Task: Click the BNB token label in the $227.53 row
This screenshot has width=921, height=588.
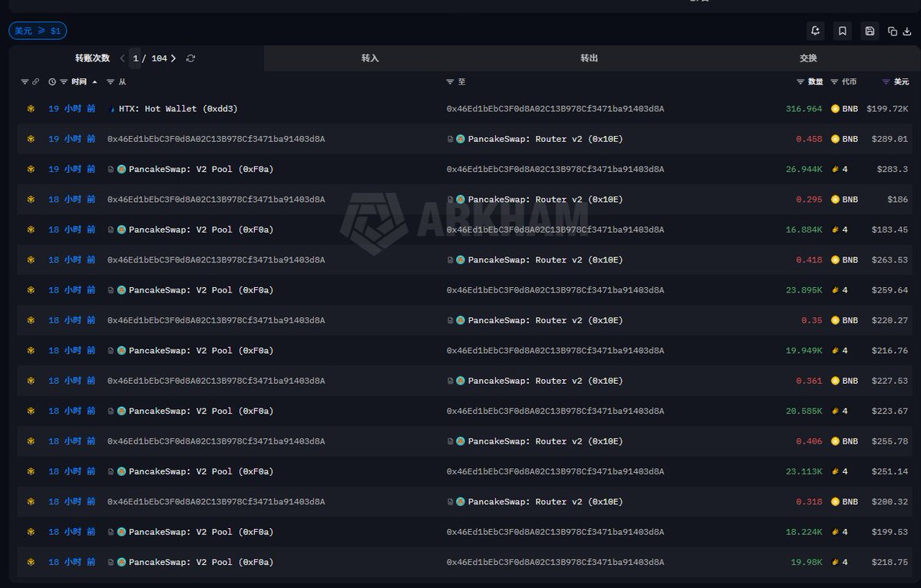Action: click(x=850, y=381)
